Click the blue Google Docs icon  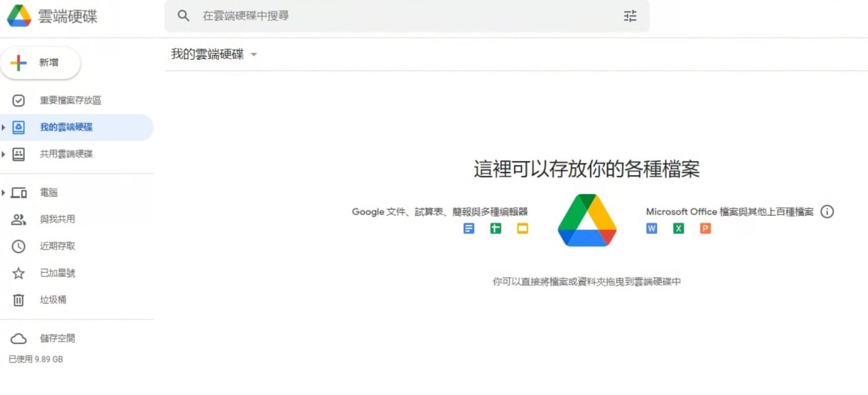coord(469,229)
